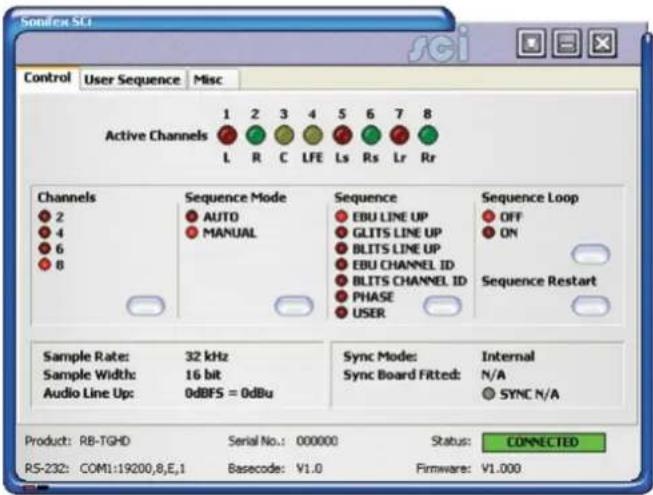Click the SCI logo in header
653x495 pixels.
tap(439, 47)
